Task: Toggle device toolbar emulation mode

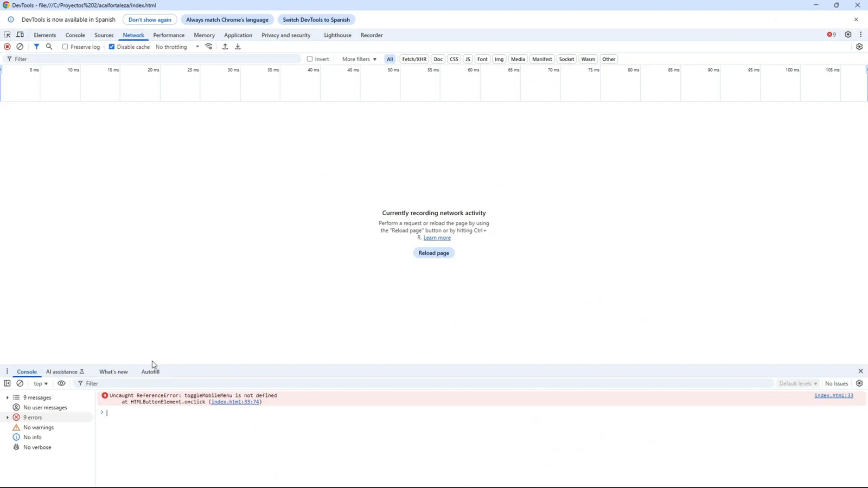Action: pos(20,34)
